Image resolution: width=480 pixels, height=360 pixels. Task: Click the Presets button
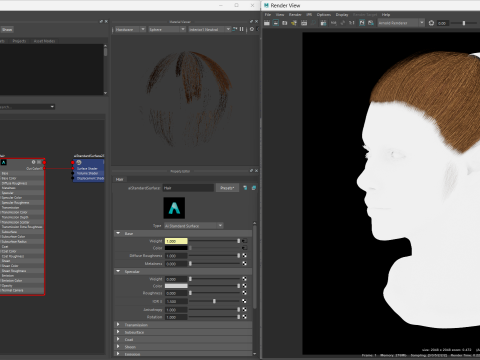point(227,188)
